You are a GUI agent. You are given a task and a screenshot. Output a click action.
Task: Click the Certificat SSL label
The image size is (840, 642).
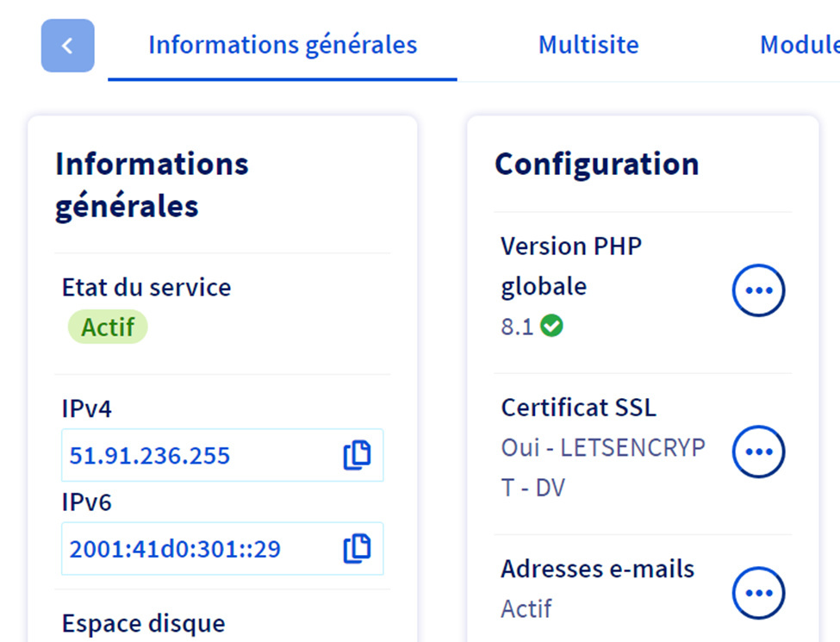579,407
